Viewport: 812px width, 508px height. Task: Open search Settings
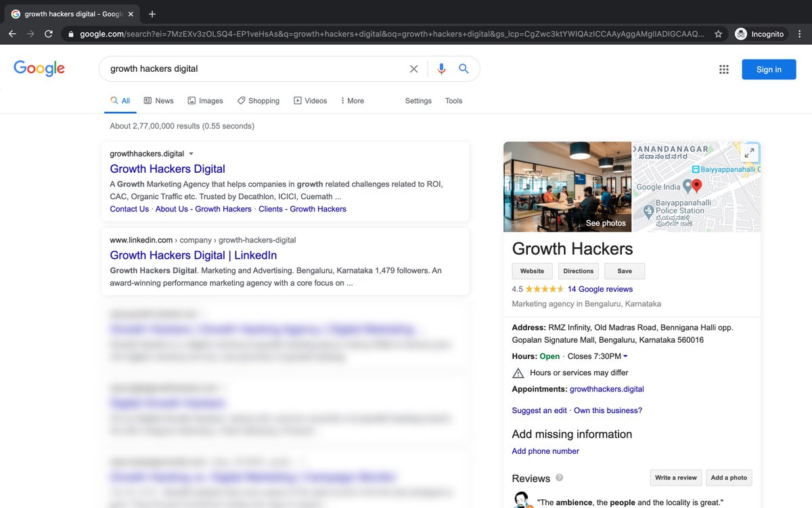(x=418, y=101)
